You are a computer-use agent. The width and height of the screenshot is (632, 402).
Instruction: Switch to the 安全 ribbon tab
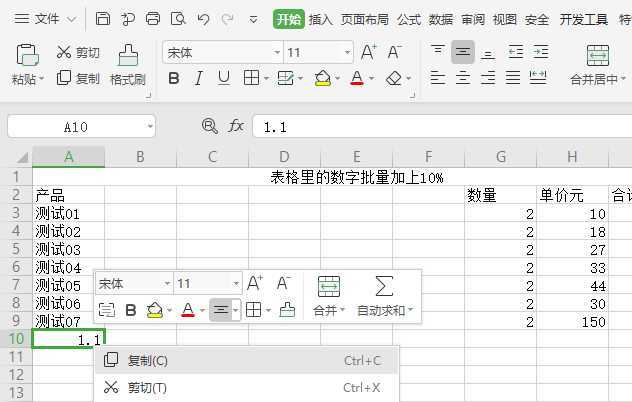(x=537, y=19)
